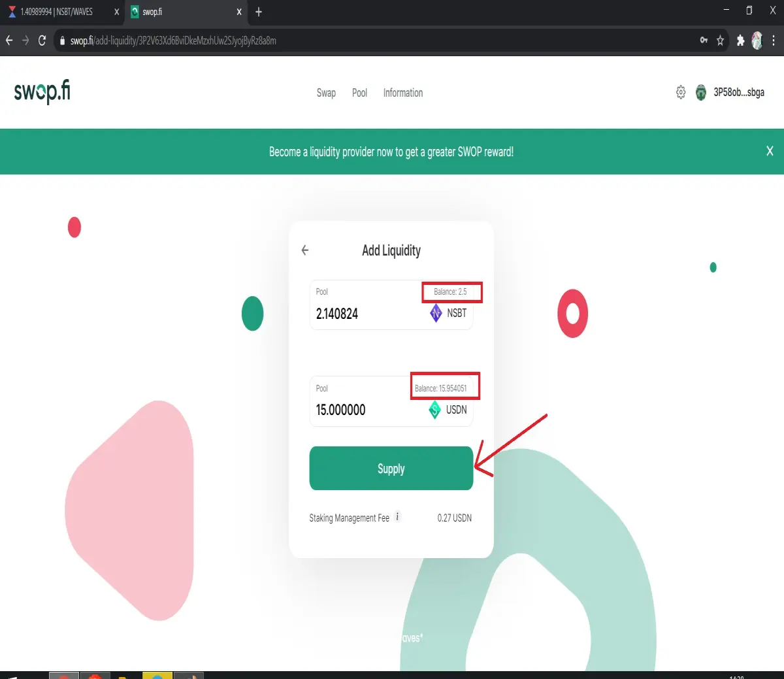
Task: Dismiss the liquidity provider banner
Action: coord(770,151)
